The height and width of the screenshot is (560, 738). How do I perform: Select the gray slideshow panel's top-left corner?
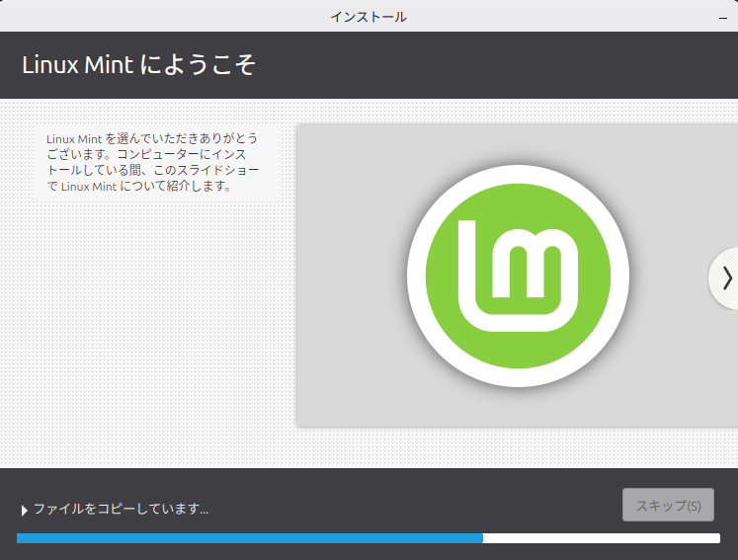point(301,128)
